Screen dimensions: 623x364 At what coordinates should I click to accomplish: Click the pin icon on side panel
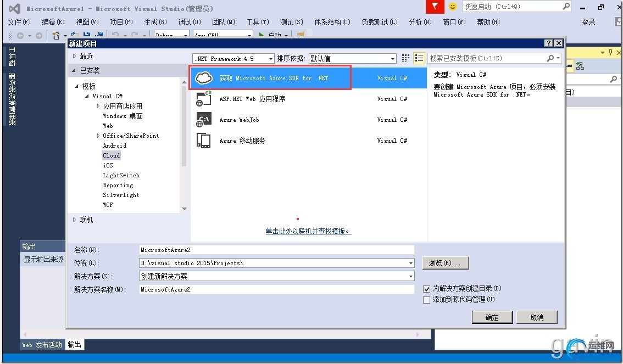pyautogui.click(x=611, y=52)
